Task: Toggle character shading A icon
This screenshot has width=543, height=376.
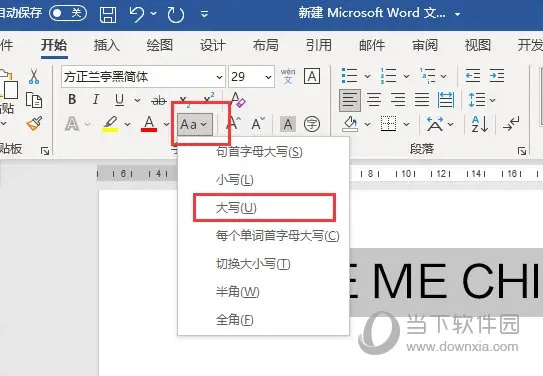Action: click(288, 124)
